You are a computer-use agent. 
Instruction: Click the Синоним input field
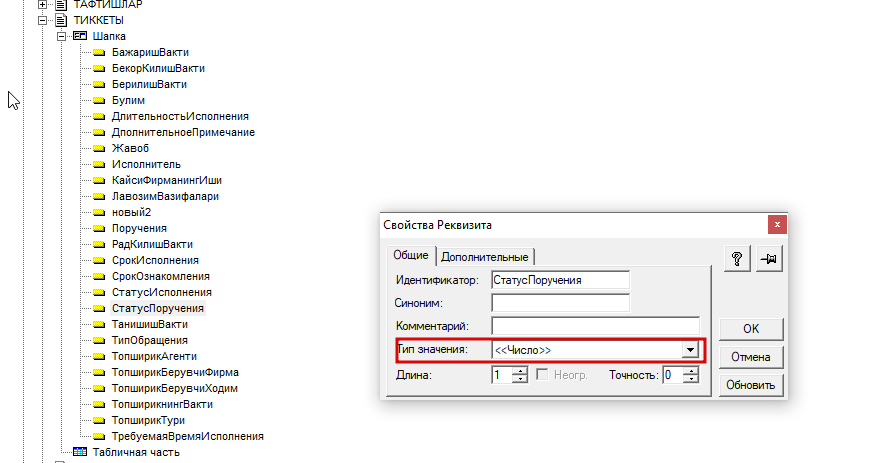(560, 302)
